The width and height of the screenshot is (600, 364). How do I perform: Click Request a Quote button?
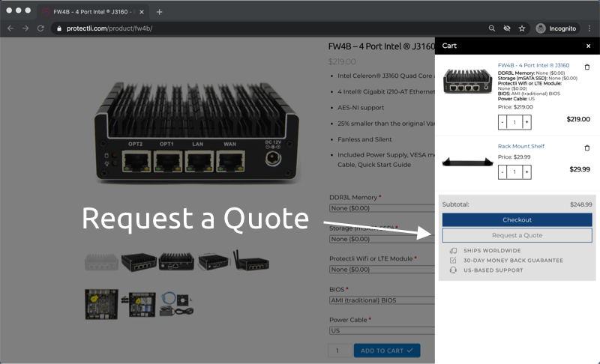(x=517, y=235)
